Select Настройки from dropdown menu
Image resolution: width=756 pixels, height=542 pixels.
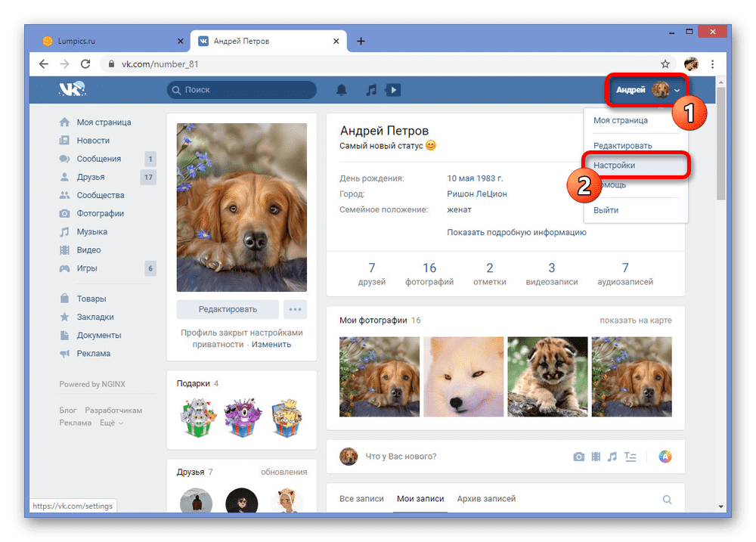click(614, 165)
